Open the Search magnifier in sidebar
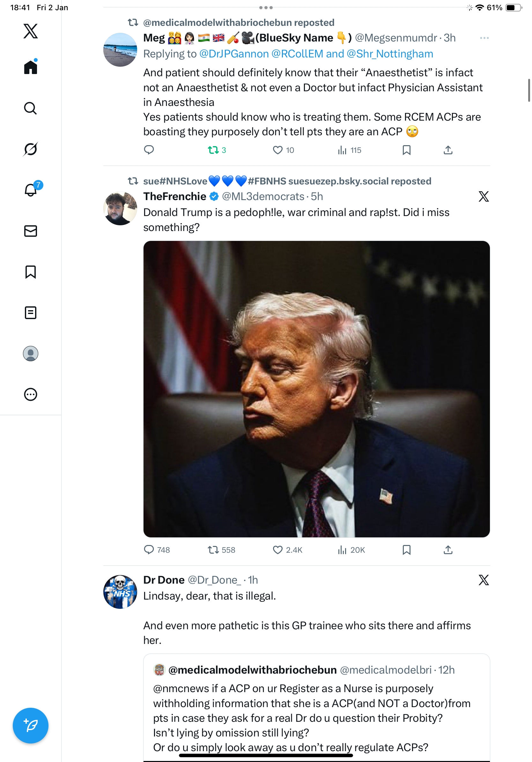This screenshot has width=532, height=762. pos(31,108)
